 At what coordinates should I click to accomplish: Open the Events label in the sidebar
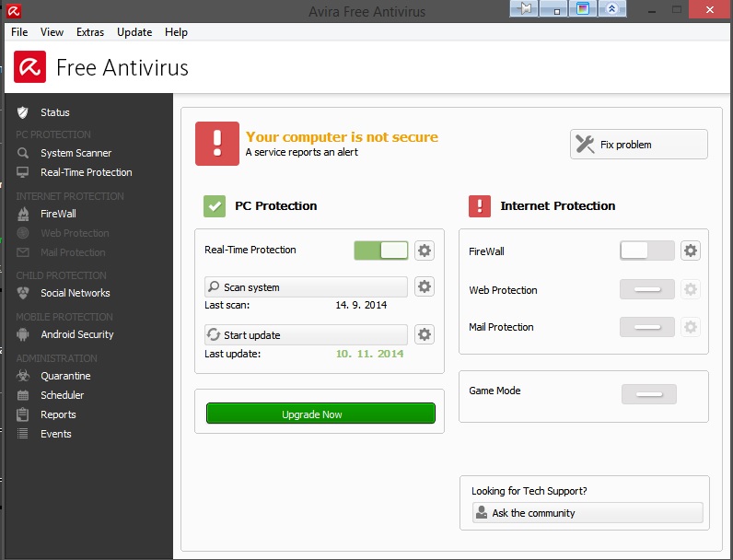(x=55, y=434)
